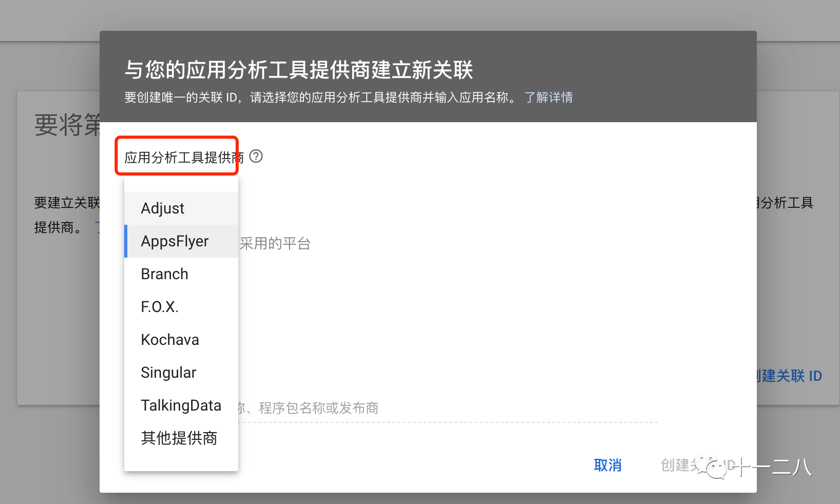Click the dialog title 与您的应用分析工具提供商建立新关联
The height and width of the screenshot is (504, 840).
tap(300, 70)
